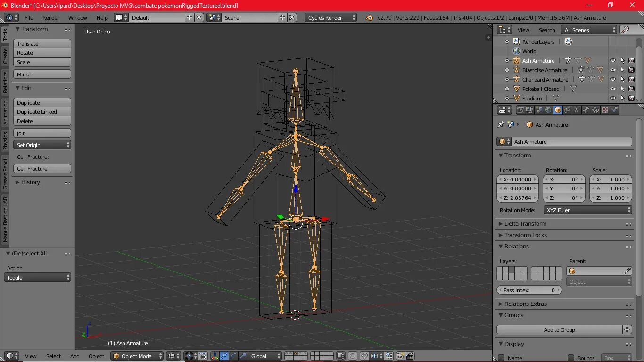Viewport: 644px width, 362px height.
Task: Click the Pass Index value slider
Action: coord(529,290)
